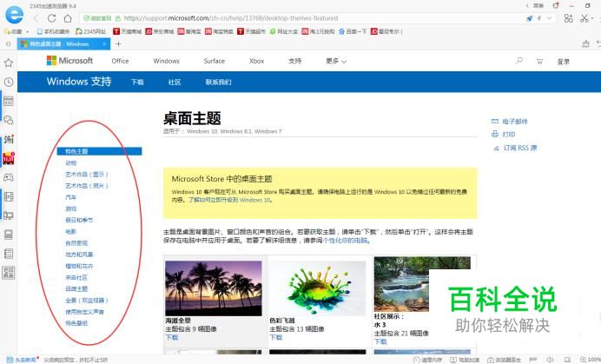Click 下载 under 海滩全景 theme
601x364 pixels.
pos(172,338)
